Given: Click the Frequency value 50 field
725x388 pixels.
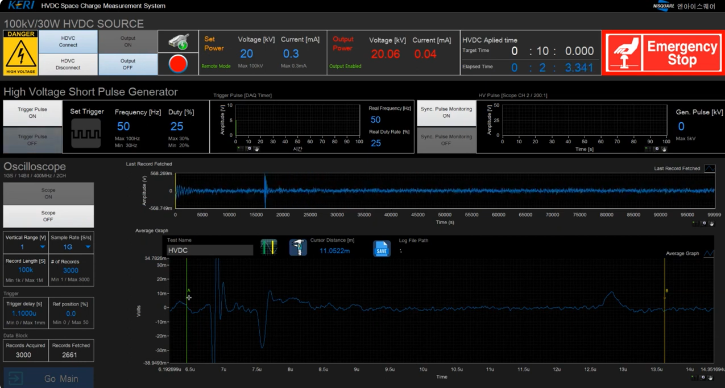Looking at the screenshot, I should (123, 126).
